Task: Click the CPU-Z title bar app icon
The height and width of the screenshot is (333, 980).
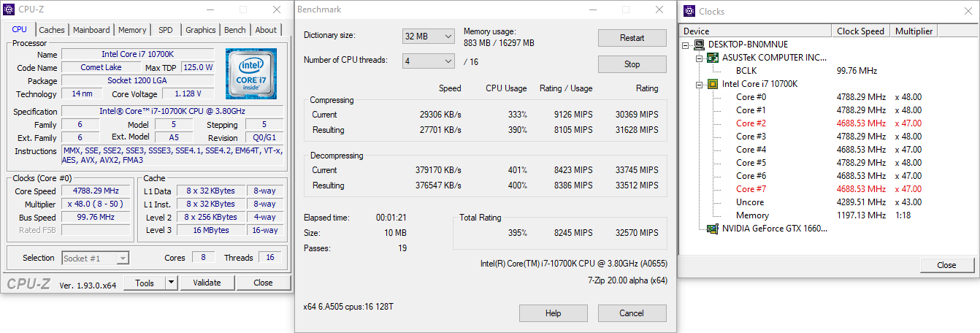Action: click(x=9, y=9)
